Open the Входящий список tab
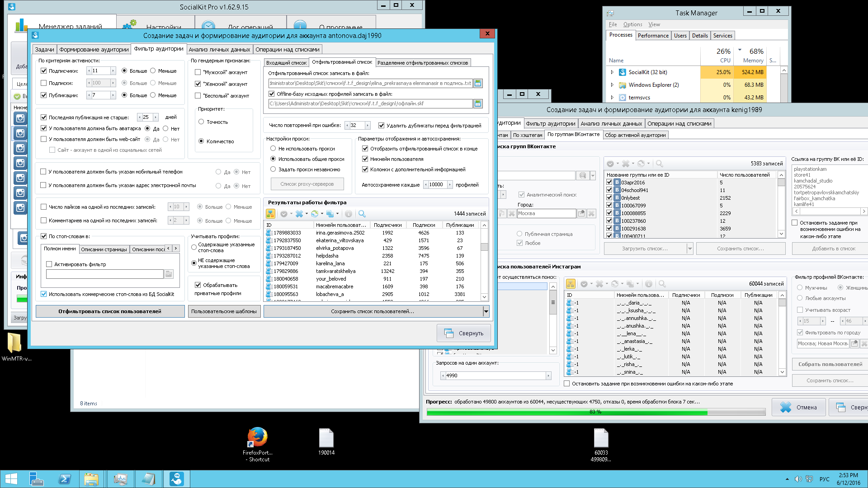 (286, 63)
